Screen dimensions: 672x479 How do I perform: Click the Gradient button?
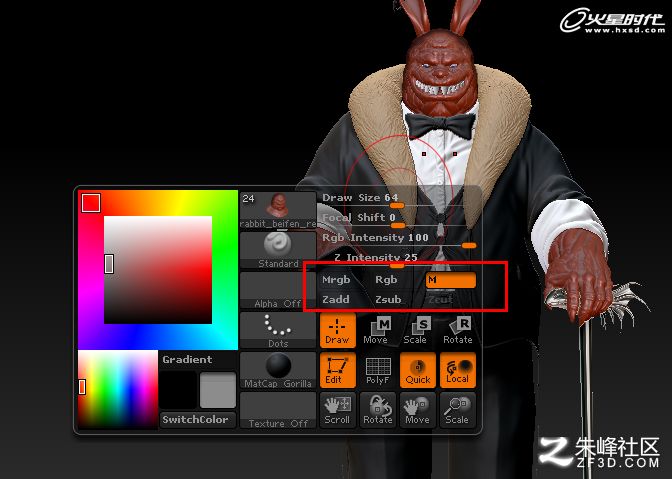(197, 360)
